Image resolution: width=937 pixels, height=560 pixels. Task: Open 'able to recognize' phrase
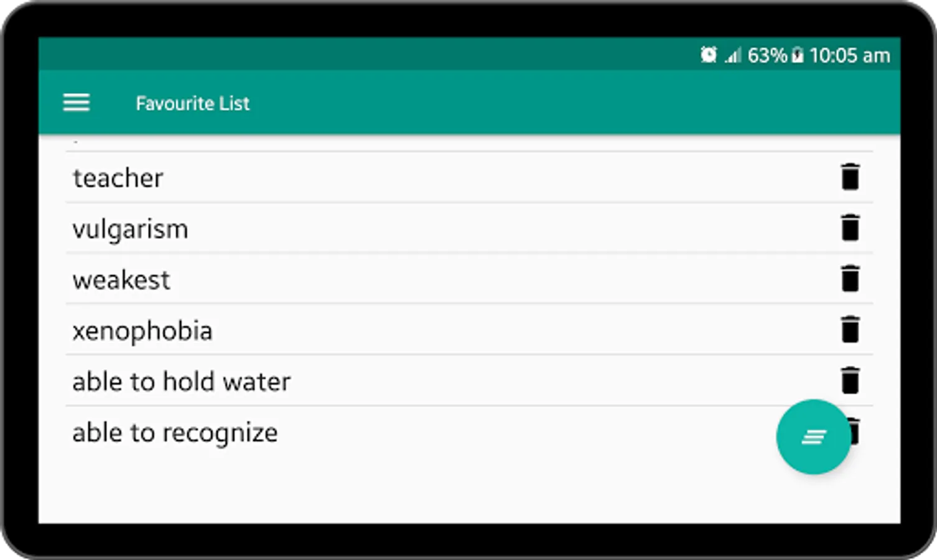[x=175, y=432]
